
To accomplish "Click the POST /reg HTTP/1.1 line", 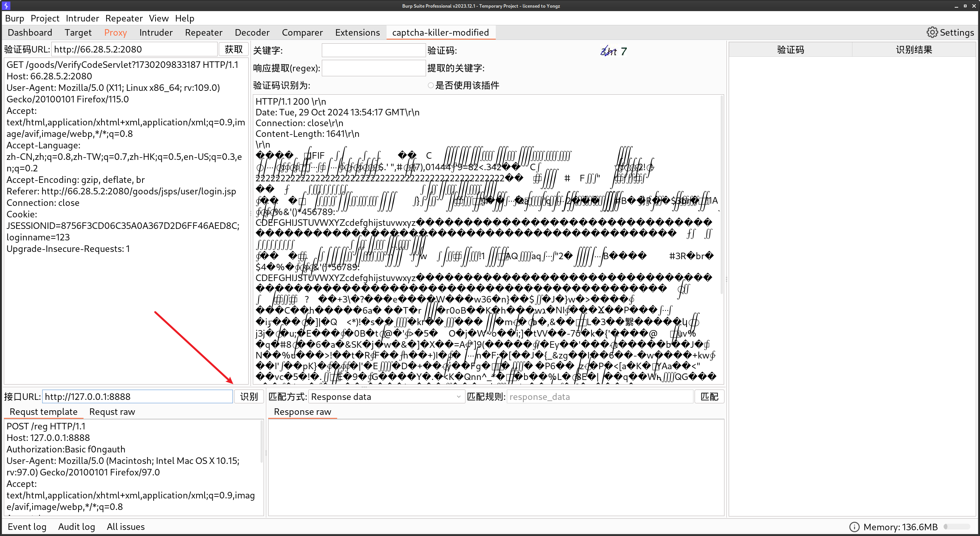I will [x=46, y=426].
